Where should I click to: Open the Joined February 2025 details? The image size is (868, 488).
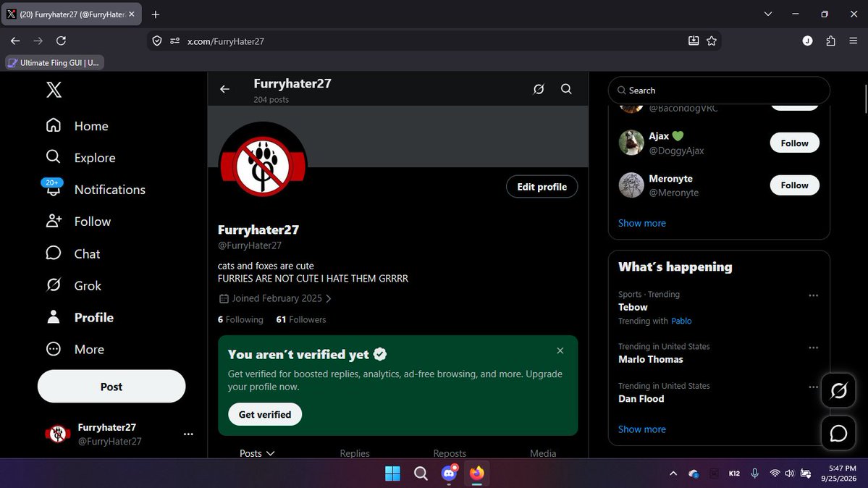(275, 298)
